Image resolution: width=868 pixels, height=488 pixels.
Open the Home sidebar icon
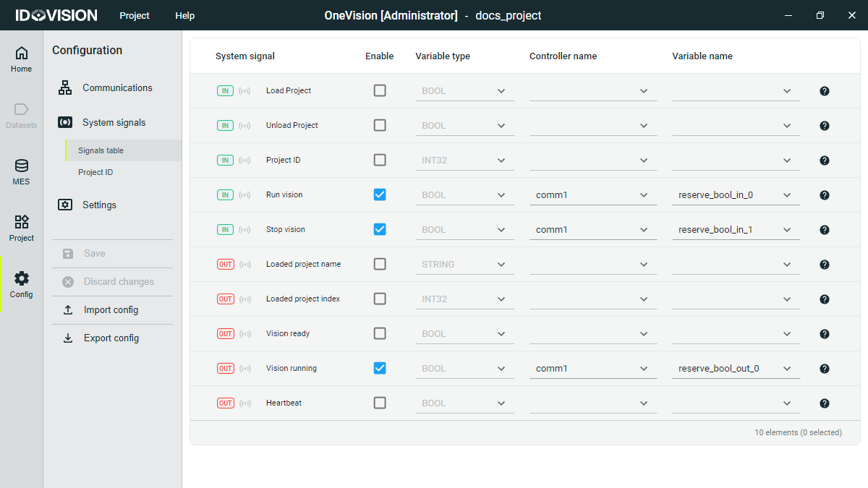(x=22, y=53)
